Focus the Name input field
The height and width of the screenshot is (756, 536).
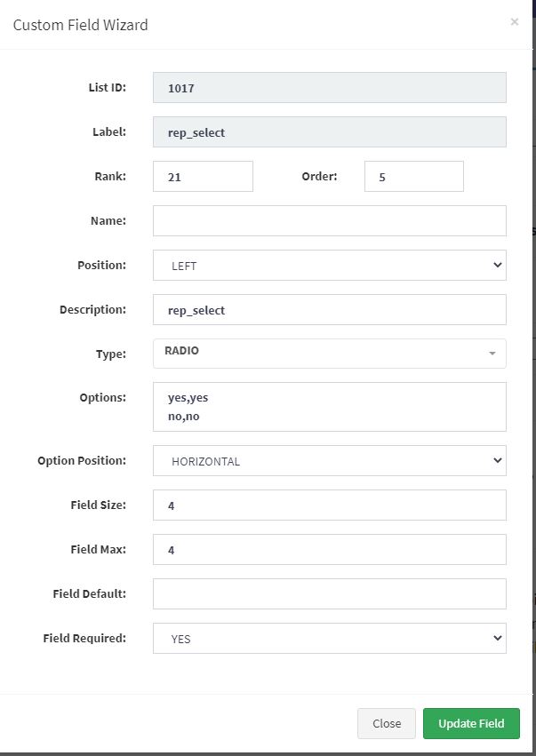pos(330,221)
